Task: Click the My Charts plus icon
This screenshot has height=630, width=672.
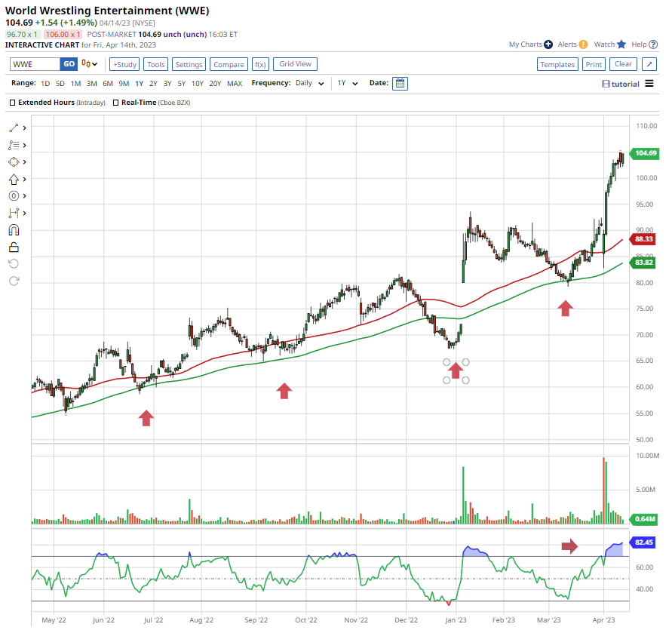Action: [x=548, y=45]
